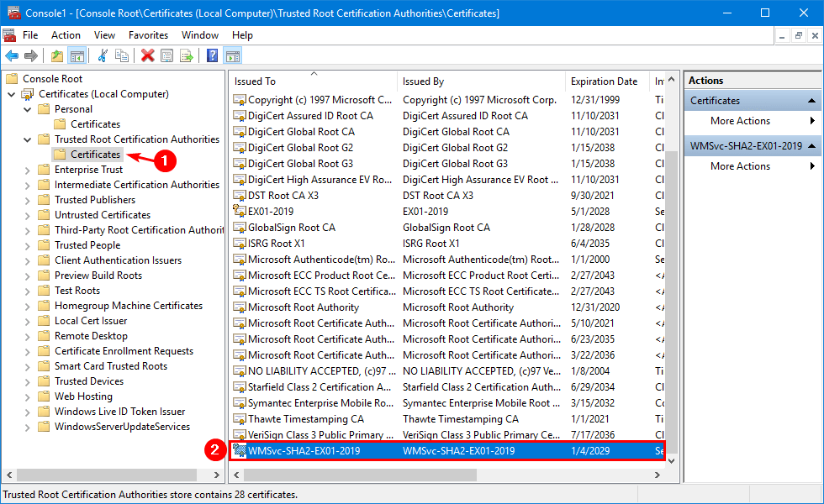Click the Back arrow in the toolbar
Image resolution: width=824 pixels, height=504 pixels.
12,55
